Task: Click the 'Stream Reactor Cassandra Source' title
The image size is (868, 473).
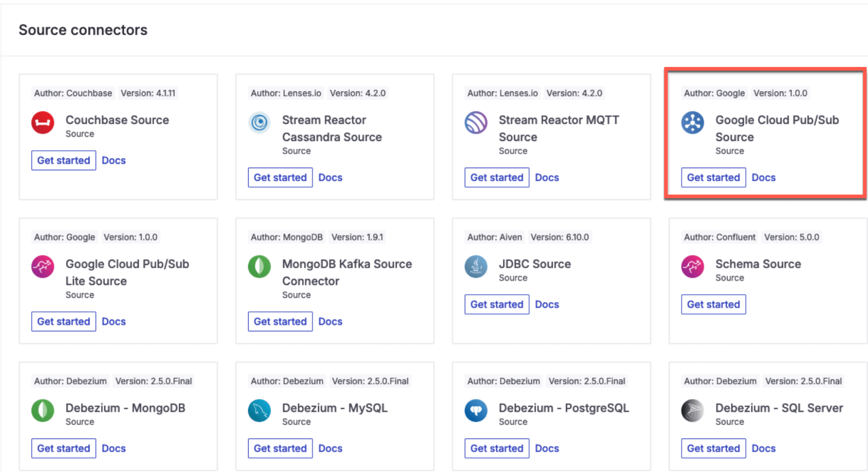Action: pyautogui.click(x=332, y=129)
